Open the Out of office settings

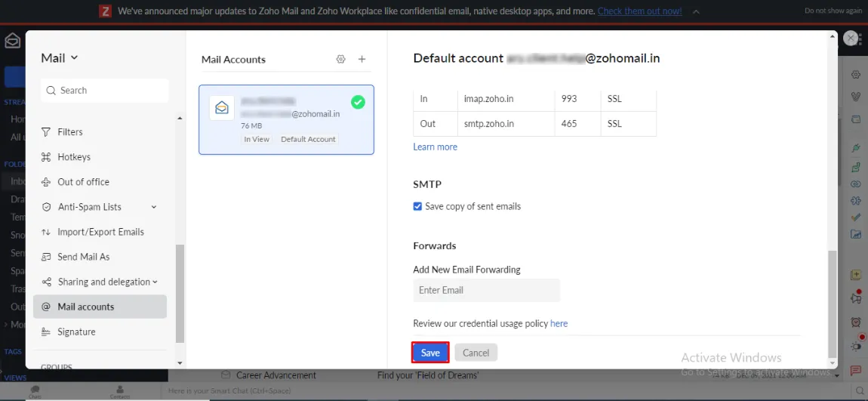pos(83,182)
